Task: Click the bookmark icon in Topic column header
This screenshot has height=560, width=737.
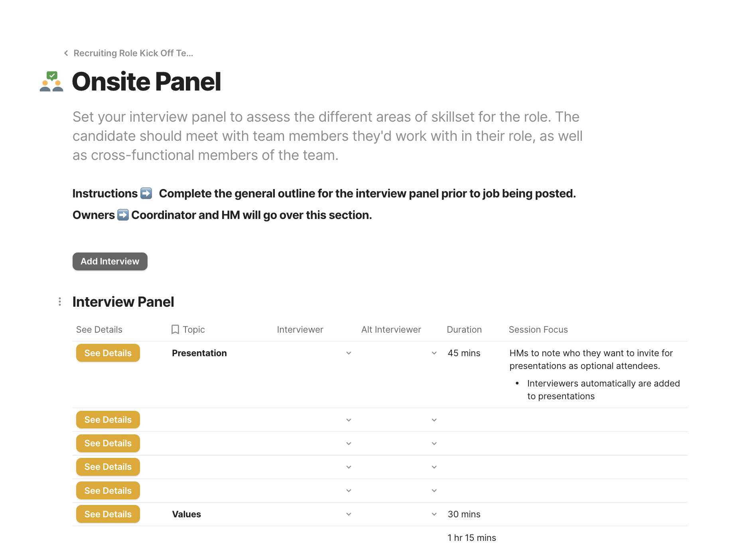Action: [x=175, y=329]
